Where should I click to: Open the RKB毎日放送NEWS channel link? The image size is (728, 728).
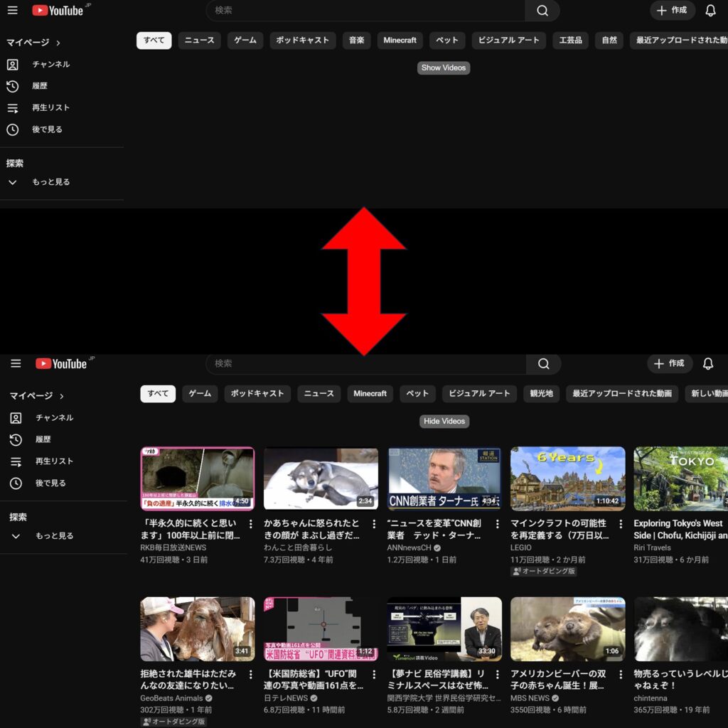173,548
